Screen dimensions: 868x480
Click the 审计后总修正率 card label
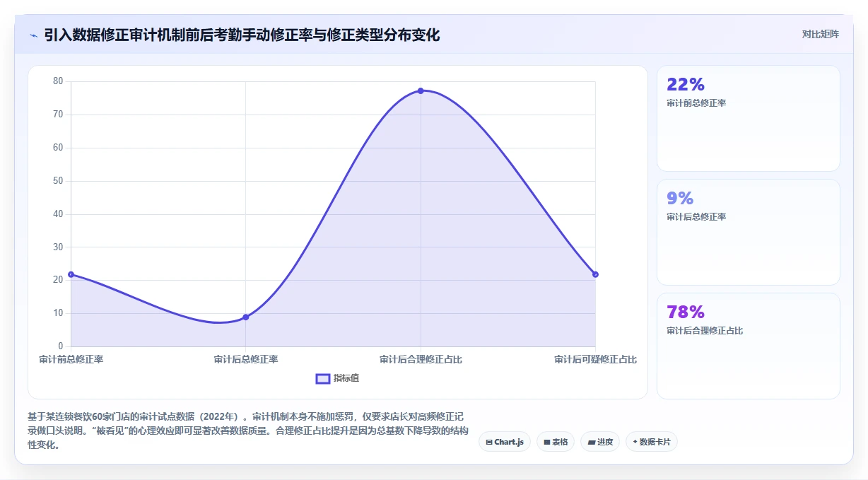pyautogui.click(x=696, y=217)
